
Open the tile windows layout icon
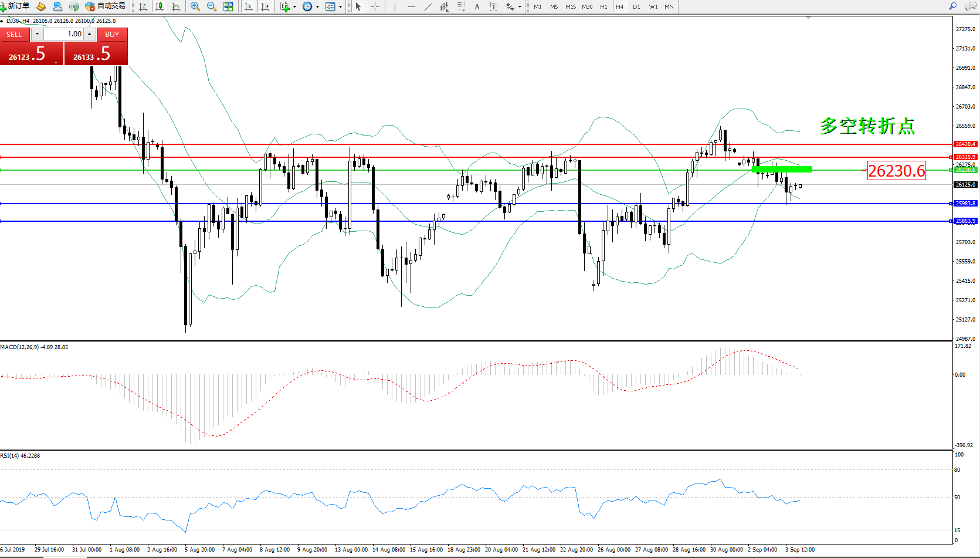pyautogui.click(x=228, y=6)
